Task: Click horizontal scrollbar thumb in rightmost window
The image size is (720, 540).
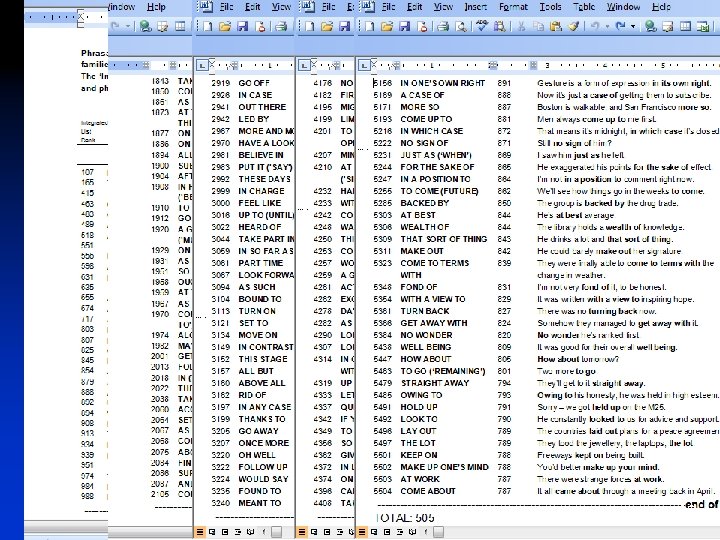Action: point(439,532)
